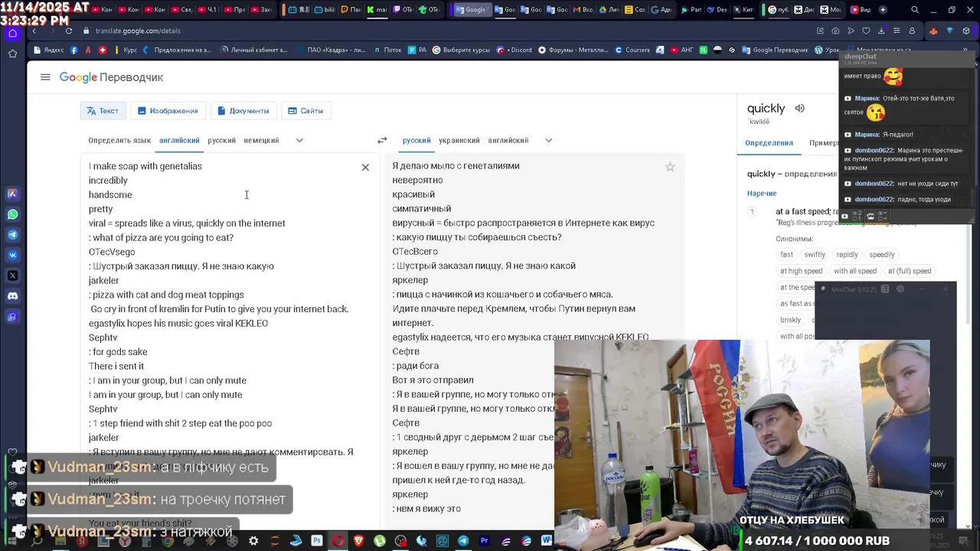This screenshot has height=551, width=980.
Task: Click the 'at (full) speed' synonym chip
Action: point(910,271)
